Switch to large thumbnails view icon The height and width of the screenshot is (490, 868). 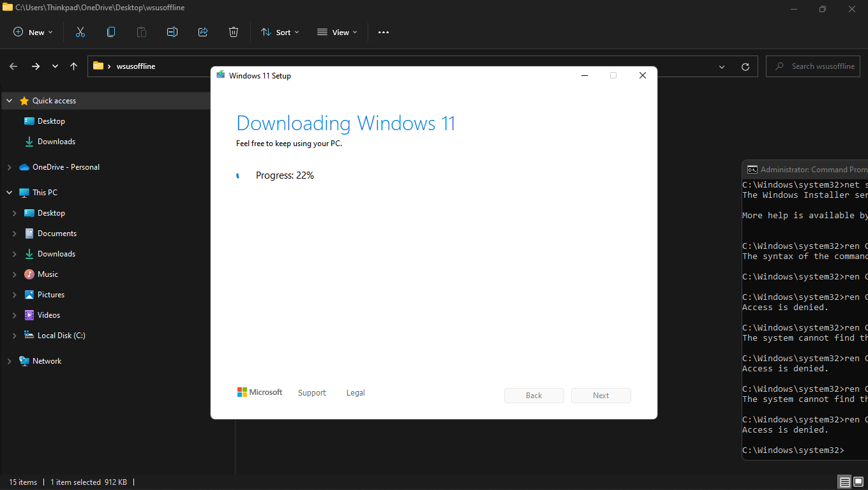pos(858,482)
